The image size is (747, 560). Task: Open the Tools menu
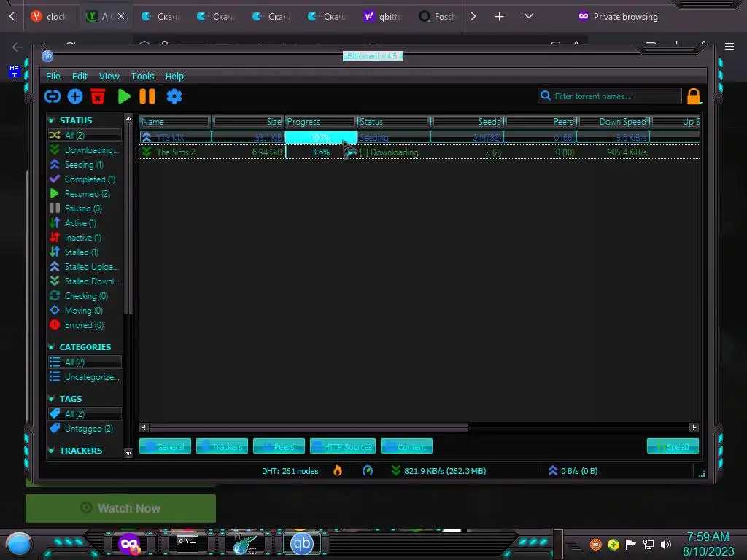(142, 76)
